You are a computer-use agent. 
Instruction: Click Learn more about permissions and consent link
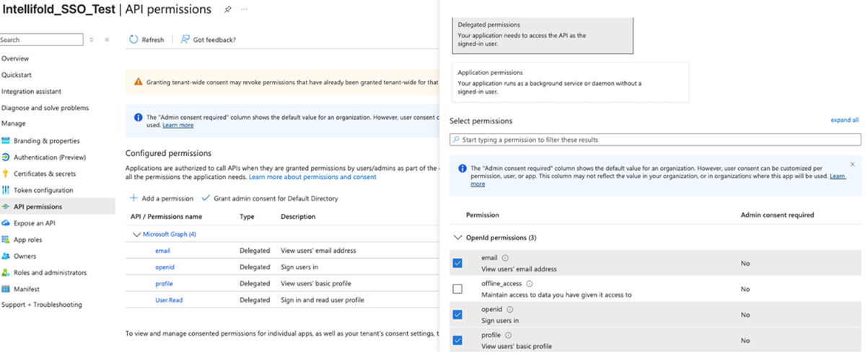[x=312, y=177]
